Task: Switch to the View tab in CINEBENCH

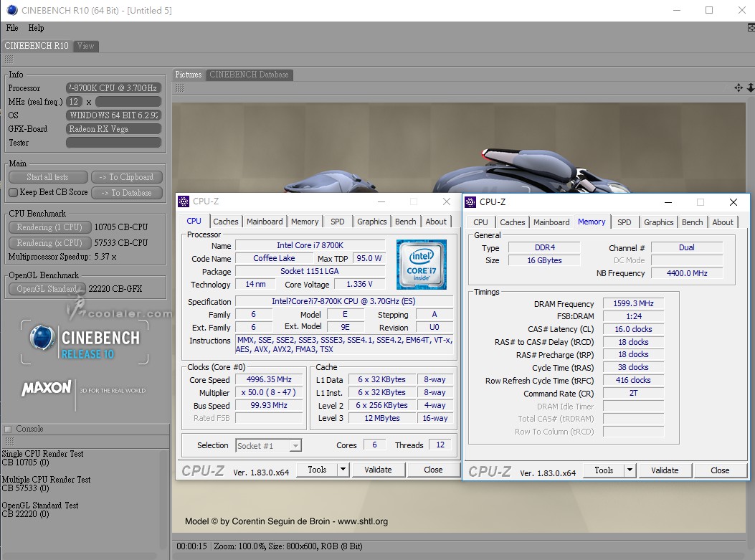Action: 86,46
